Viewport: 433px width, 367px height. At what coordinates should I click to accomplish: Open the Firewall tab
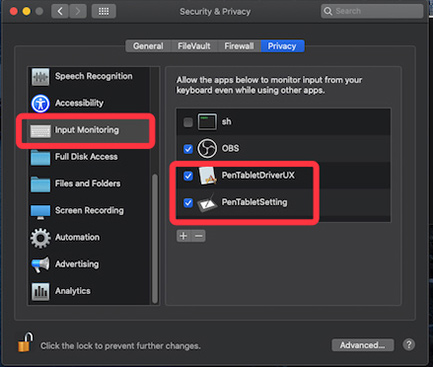tap(239, 46)
